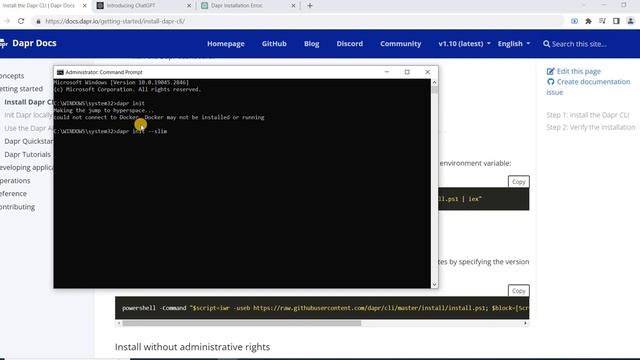Open Dapr Tutorials in sidebar

pos(28,154)
